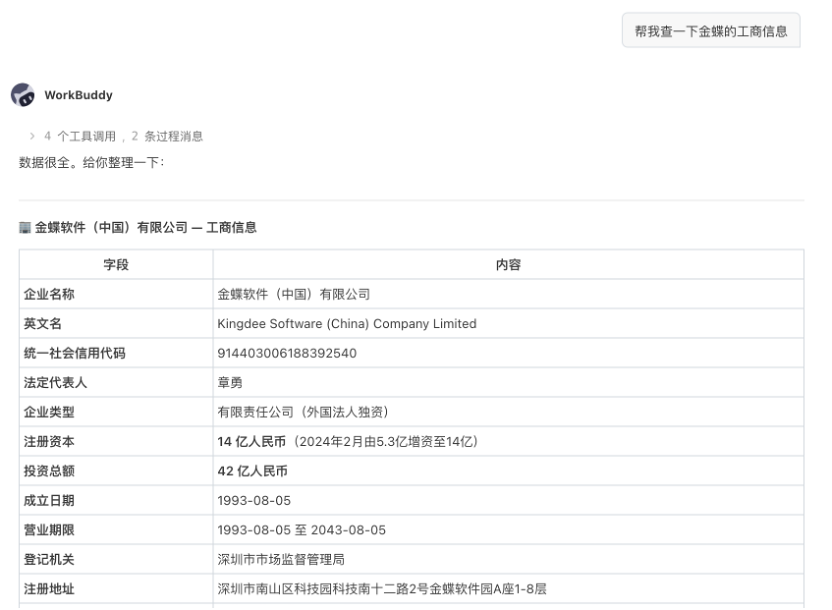Viewport: 832px width, 610px height.
Task: Click the 企业名称 field cell
Action: tap(116, 294)
